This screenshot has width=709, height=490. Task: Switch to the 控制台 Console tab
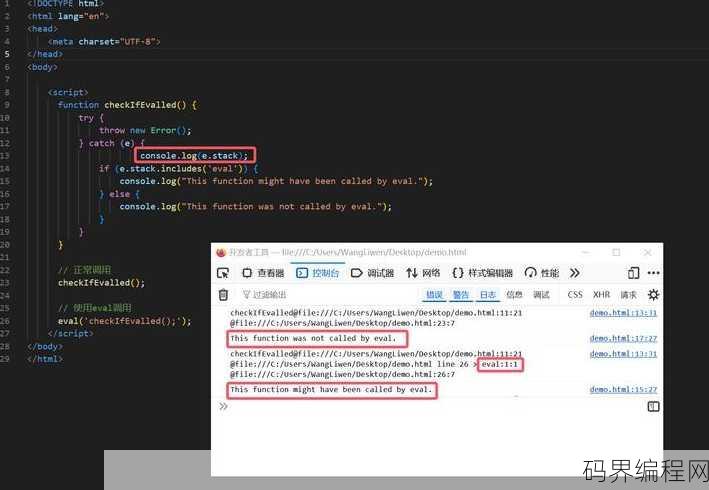click(x=317, y=273)
